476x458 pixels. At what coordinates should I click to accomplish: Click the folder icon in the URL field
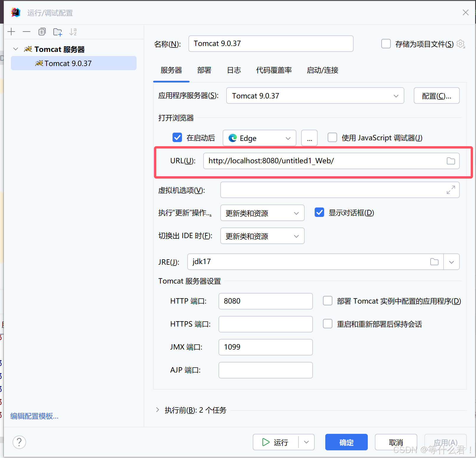coord(451,161)
